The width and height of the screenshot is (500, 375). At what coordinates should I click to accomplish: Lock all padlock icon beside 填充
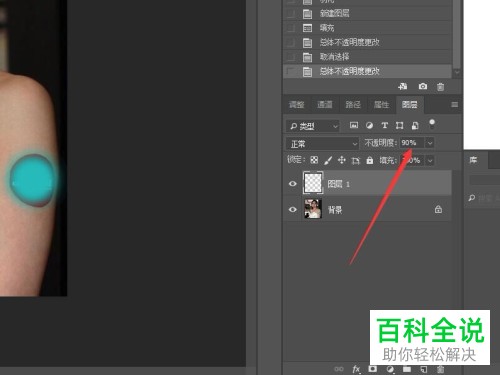pyautogui.click(x=370, y=160)
